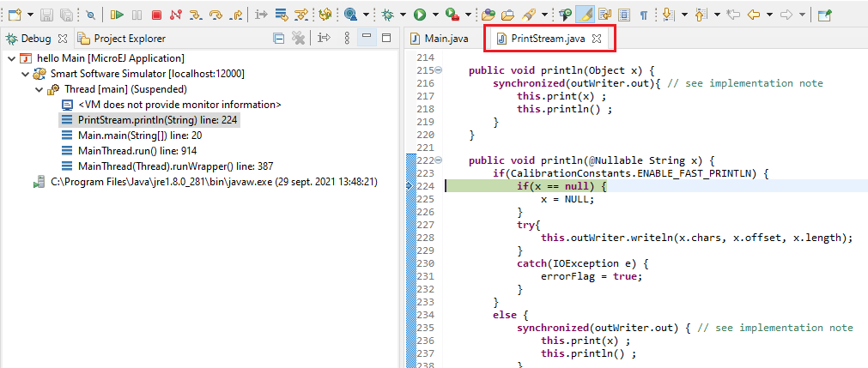Click the New wizard icon
The width and height of the screenshot is (868, 368).
coord(15,15)
